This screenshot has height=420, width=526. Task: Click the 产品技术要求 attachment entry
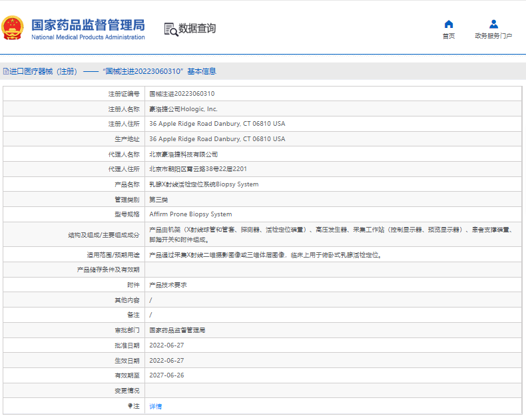tap(168, 285)
